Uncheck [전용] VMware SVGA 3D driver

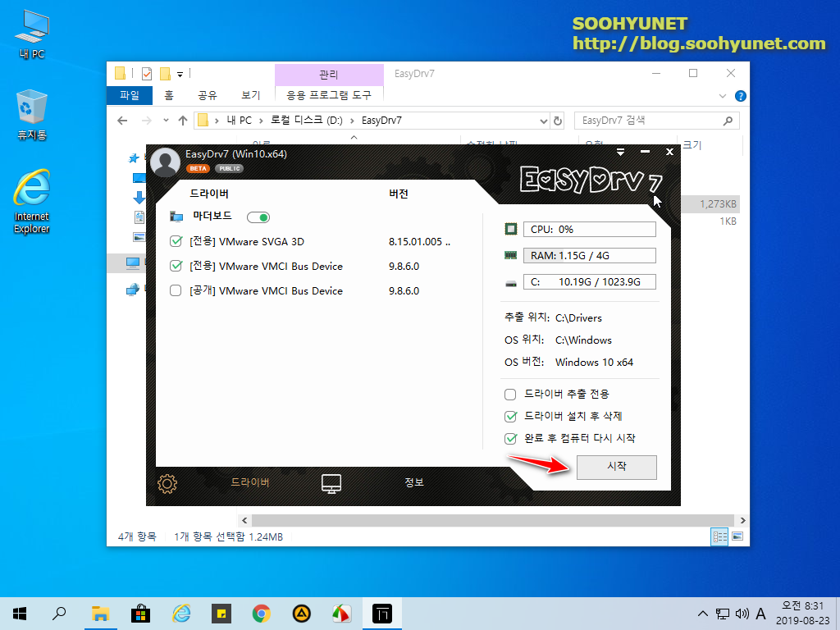tap(176, 242)
